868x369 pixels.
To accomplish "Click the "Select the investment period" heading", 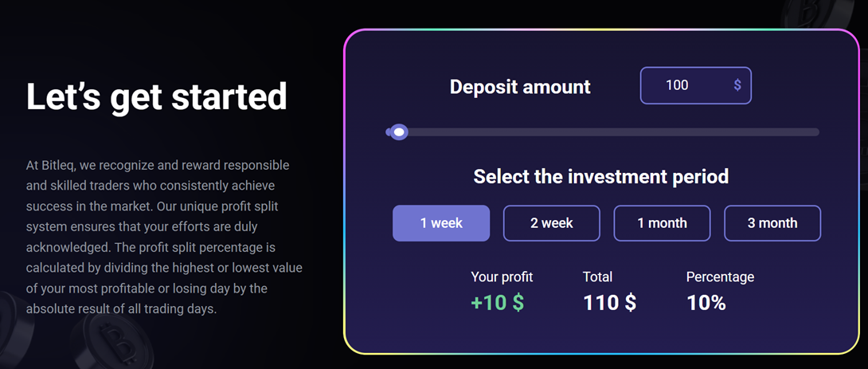I will coord(601,176).
